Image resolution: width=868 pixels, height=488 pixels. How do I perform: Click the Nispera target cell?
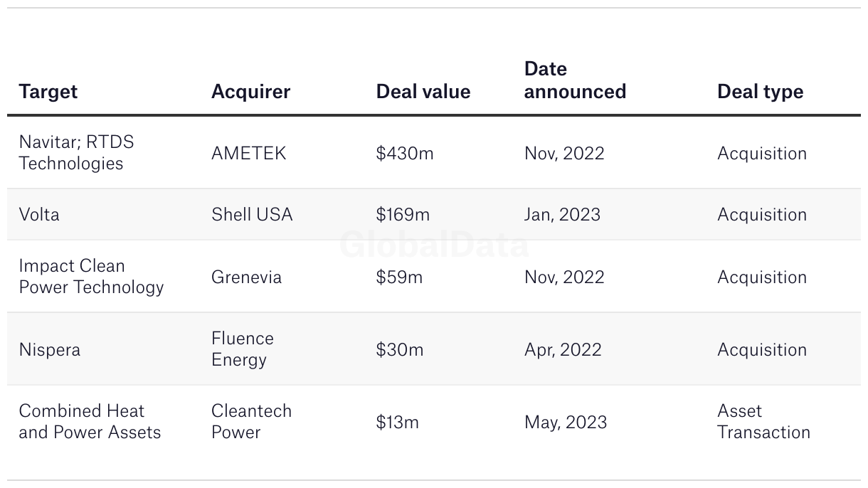click(49, 349)
